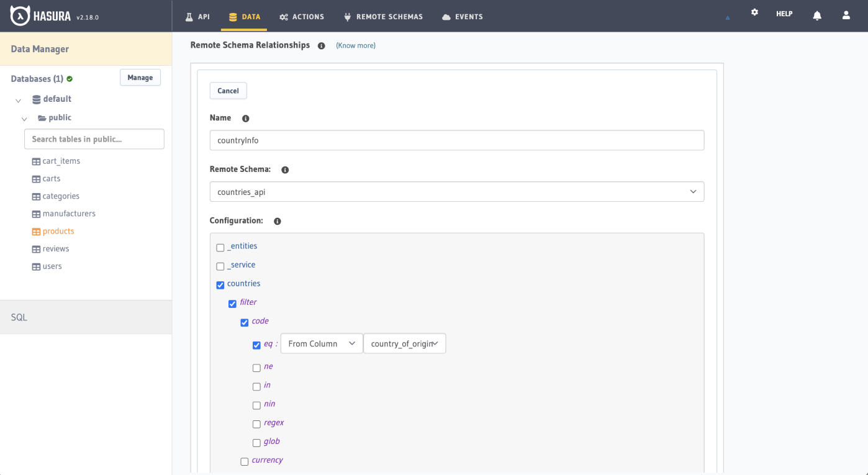
Task: Click the info icon beside Configuration
Action: (x=277, y=220)
